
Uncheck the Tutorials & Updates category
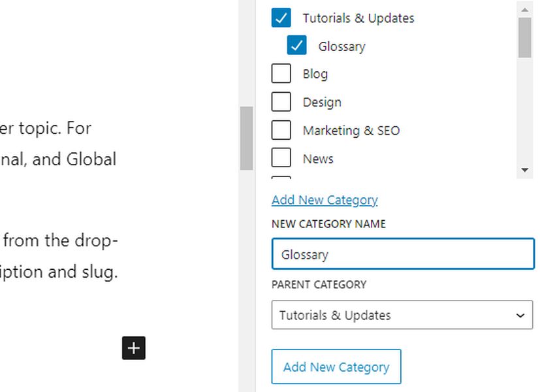tap(281, 18)
